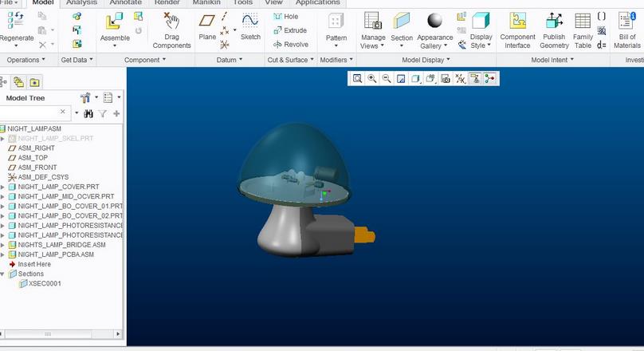Open the Annotate ribbon tab
This screenshot has width=644, height=351.
(125, 3)
